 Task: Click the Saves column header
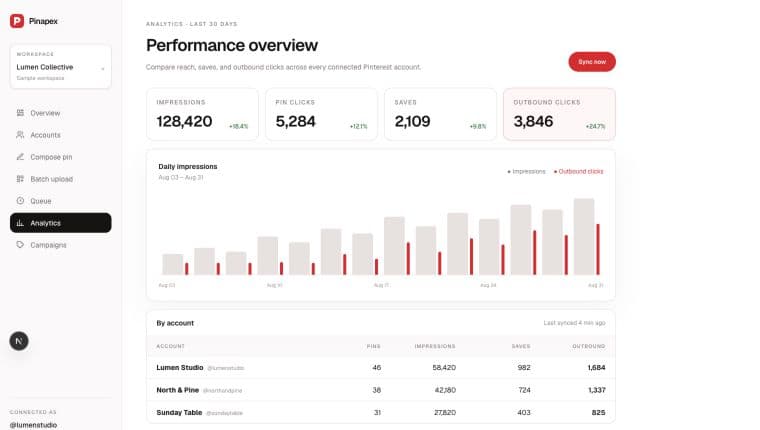pyautogui.click(x=521, y=346)
